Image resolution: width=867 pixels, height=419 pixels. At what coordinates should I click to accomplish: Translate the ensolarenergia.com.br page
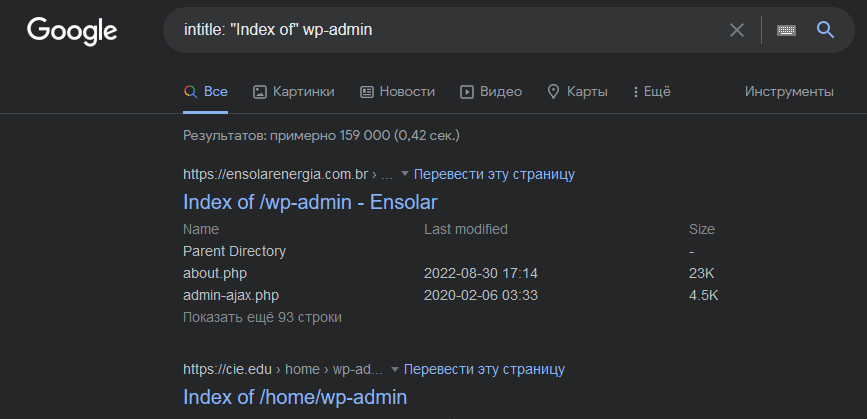pyautogui.click(x=494, y=174)
